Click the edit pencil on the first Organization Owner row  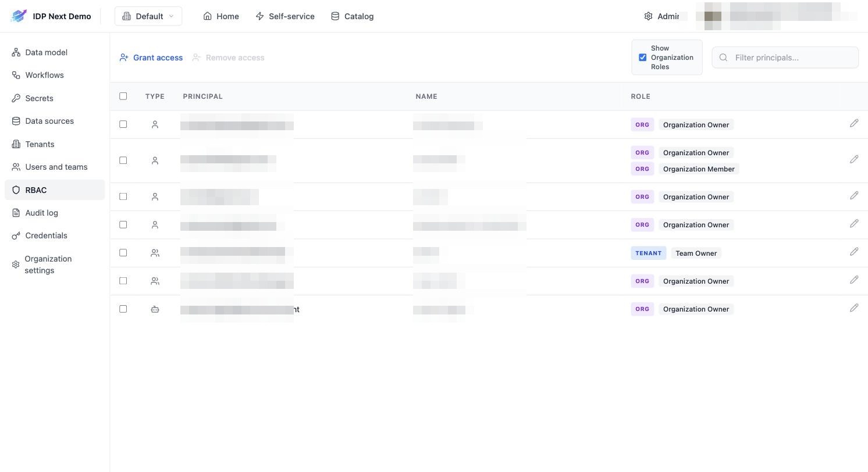tap(854, 123)
